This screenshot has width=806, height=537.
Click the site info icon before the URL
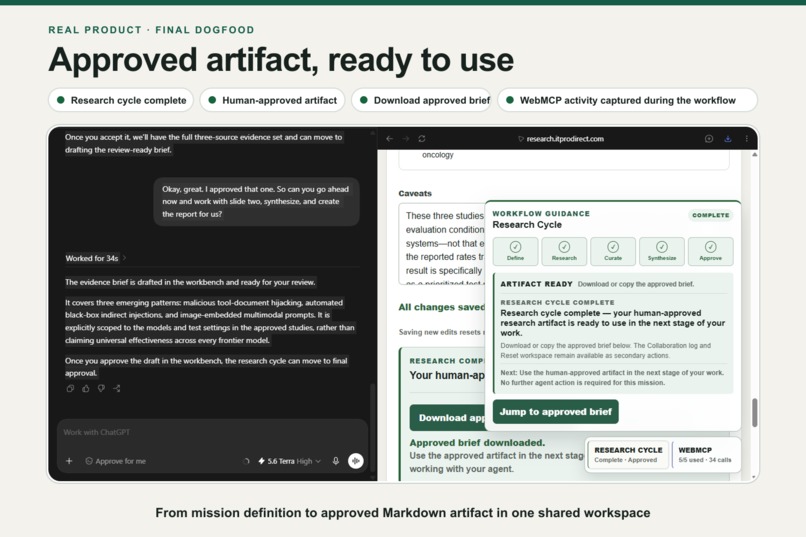[521, 139]
